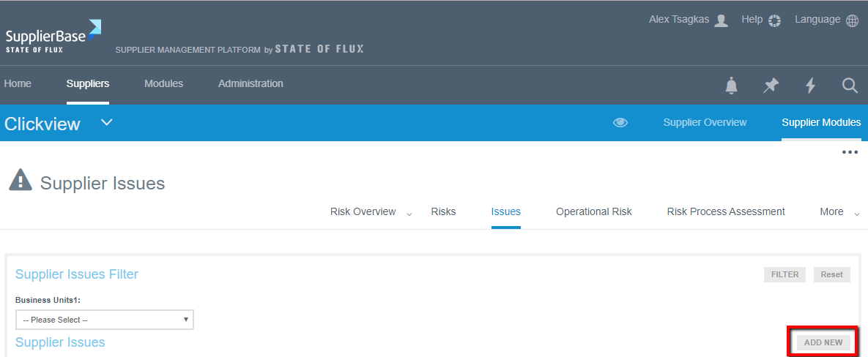Open the Business Units1 dropdown

(x=105, y=320)
